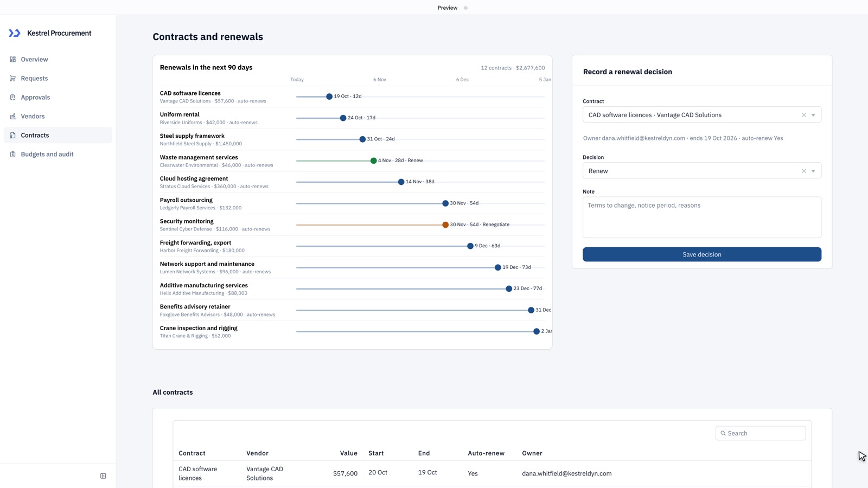
Task: Click the Network support 19 Dec marker
Action: point(498,267)
